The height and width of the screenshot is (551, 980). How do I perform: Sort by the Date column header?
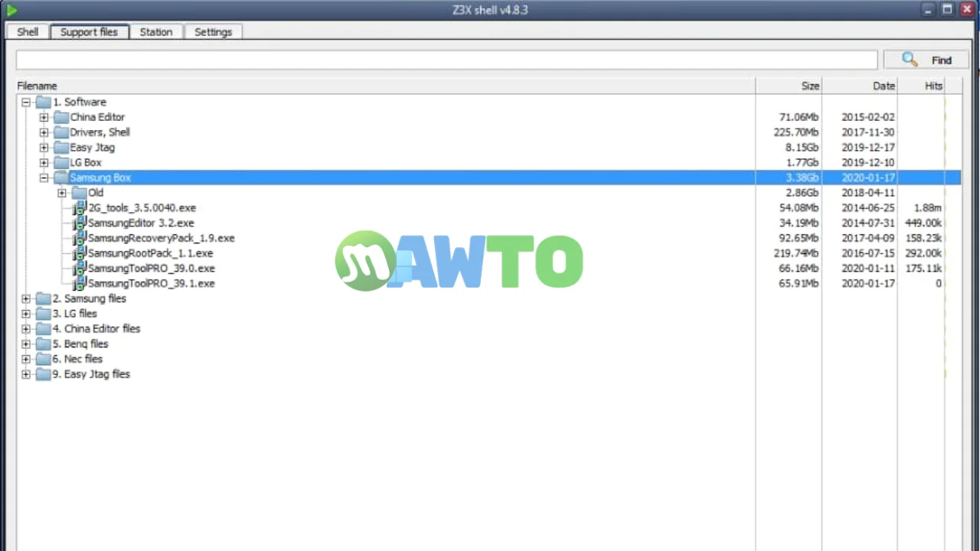(860, 86)
